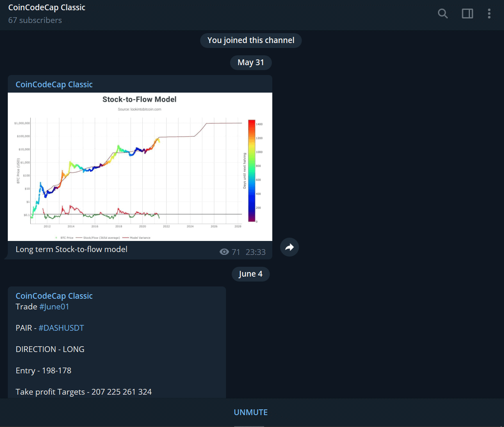Click the message timestamp 23:33

255,252
